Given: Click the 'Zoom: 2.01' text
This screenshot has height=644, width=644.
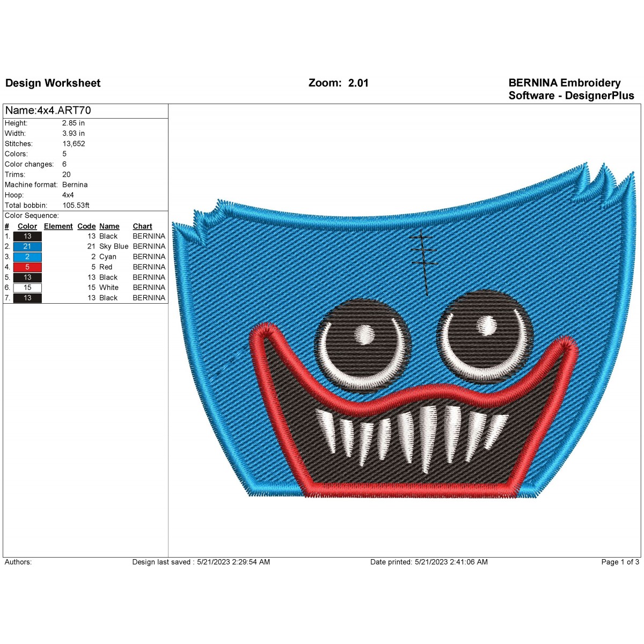Looking at the screenshot, I should pyautogui.click(x=339, y=83).
